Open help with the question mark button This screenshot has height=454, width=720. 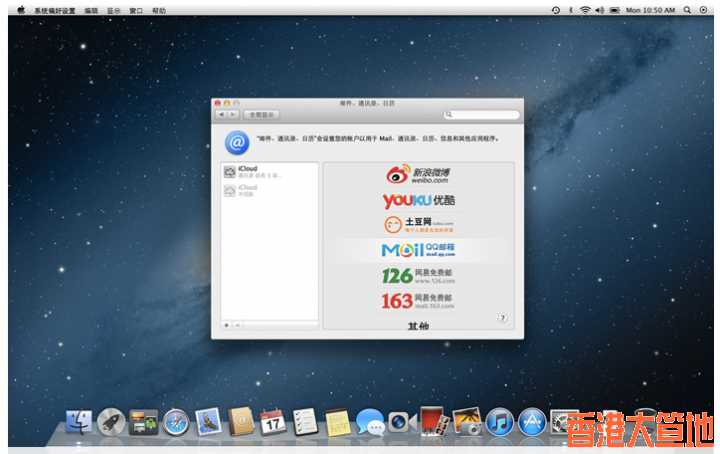coord(503,318)
